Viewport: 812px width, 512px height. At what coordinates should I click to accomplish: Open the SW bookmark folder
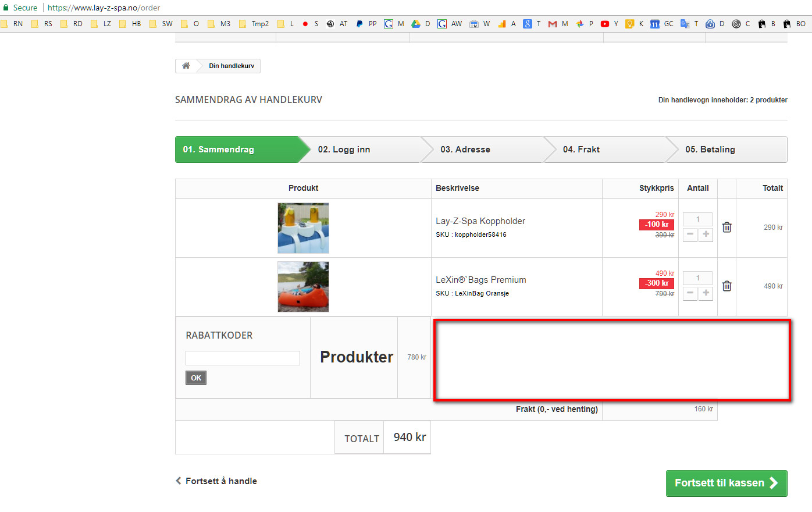[x=161, y=24]
